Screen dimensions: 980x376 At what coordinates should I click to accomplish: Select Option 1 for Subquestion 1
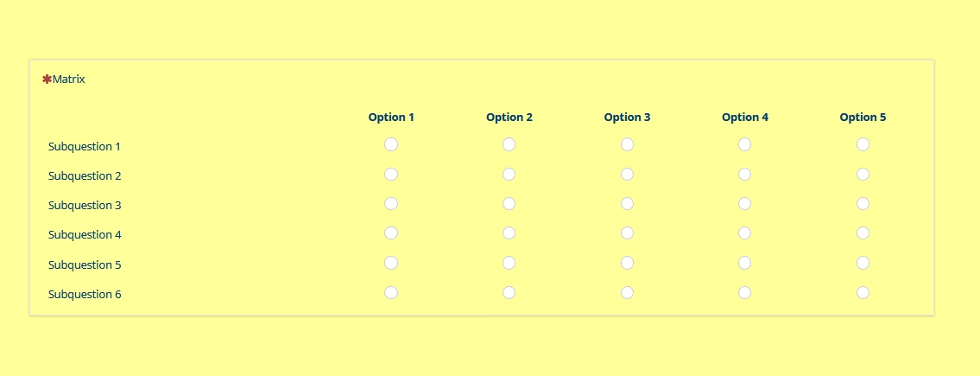pos(391,144)
